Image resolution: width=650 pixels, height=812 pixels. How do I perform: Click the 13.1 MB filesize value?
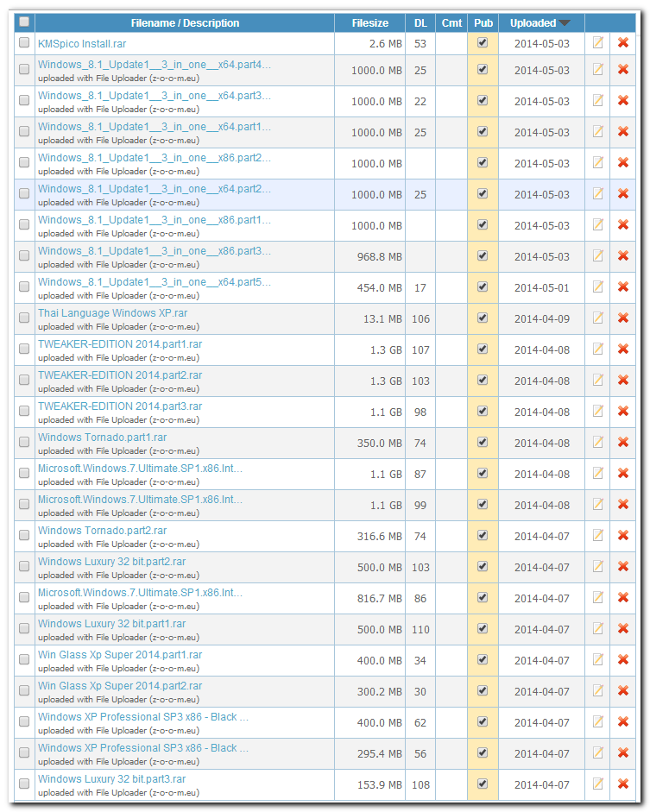click(x=382, y=319)
